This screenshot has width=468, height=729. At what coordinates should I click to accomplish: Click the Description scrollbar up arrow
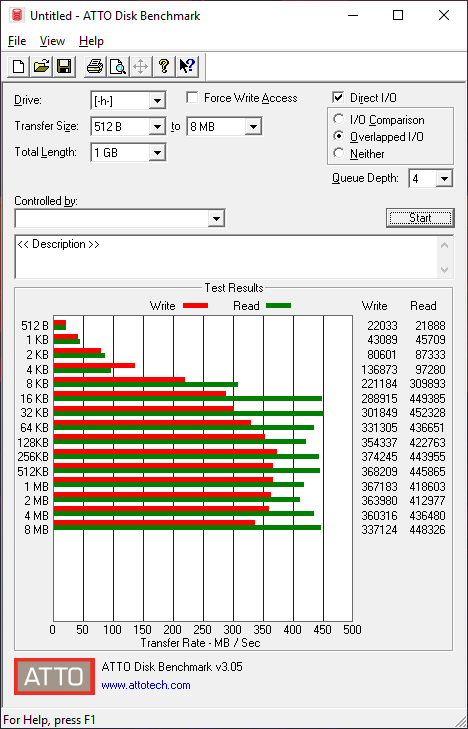[x=444, y=245]
